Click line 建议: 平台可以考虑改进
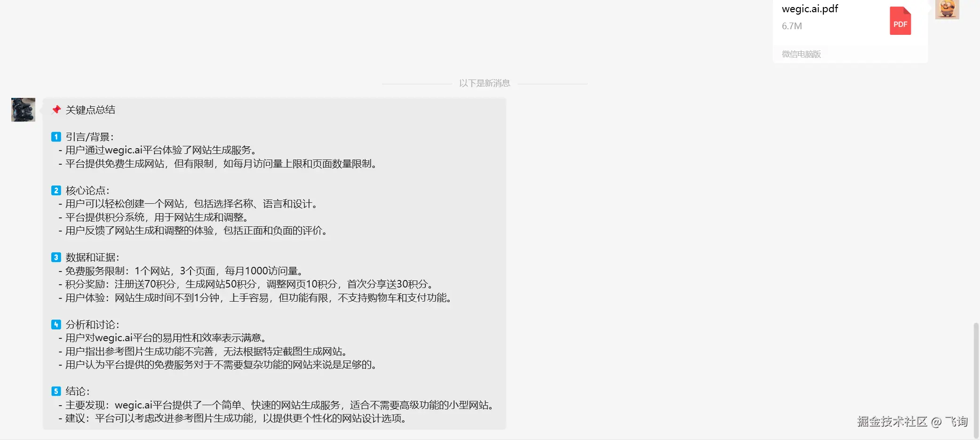Image resolution: width=980 pixels, height=440 pixels. pos(233,418)
